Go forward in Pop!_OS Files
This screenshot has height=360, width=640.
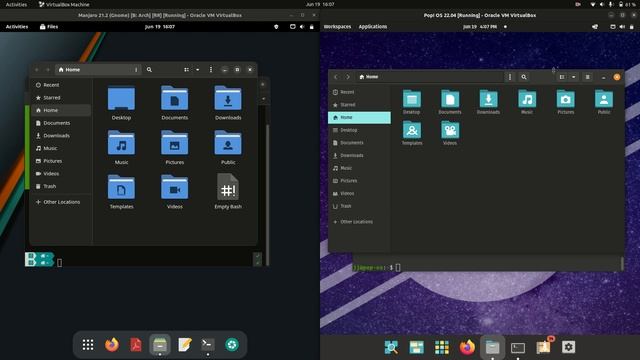coord(348,77)
